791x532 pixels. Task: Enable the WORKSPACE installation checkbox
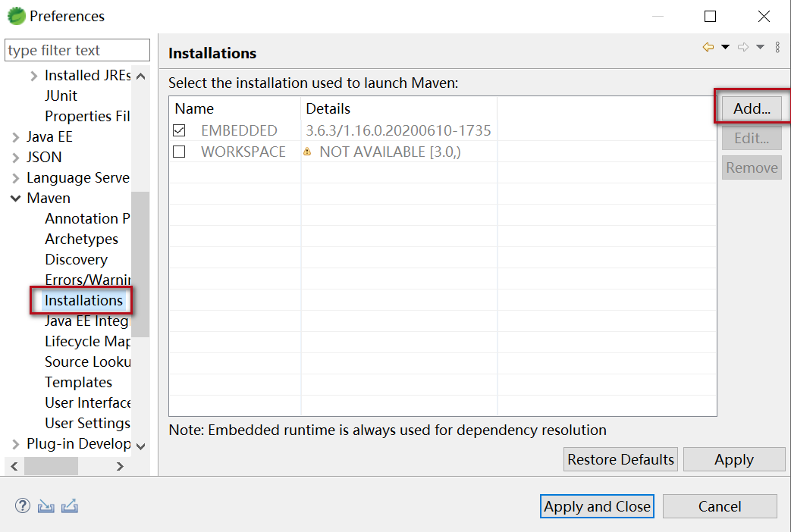[179, 152]
